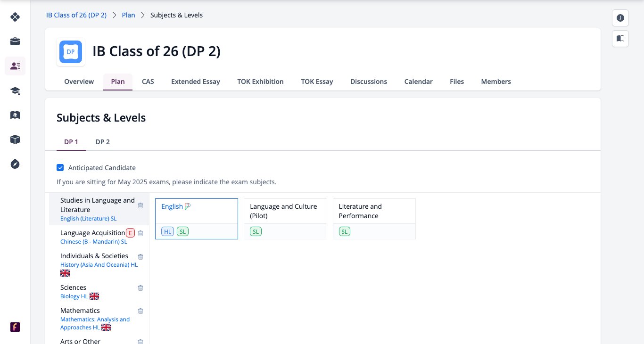Viewport: 644px width, 344px height.
Task: Open the Extended Essay tab
Action: [196, 82]
